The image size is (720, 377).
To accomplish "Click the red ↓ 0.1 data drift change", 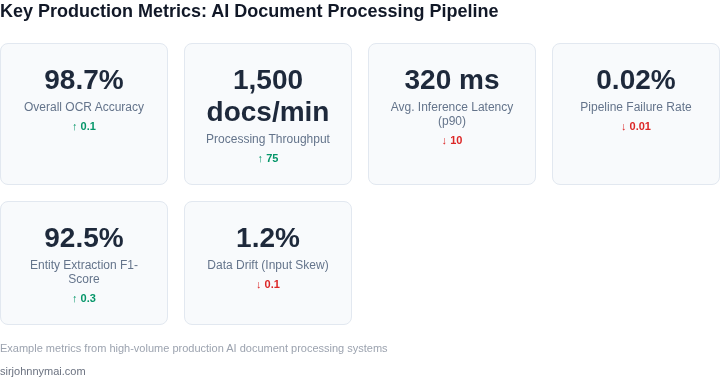I will pos(268,284).
